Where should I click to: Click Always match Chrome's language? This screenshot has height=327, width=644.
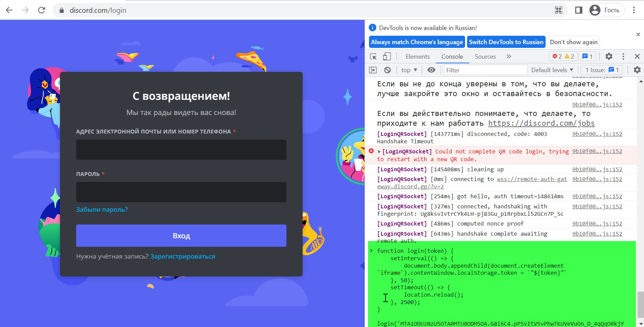tap(417, 42)
